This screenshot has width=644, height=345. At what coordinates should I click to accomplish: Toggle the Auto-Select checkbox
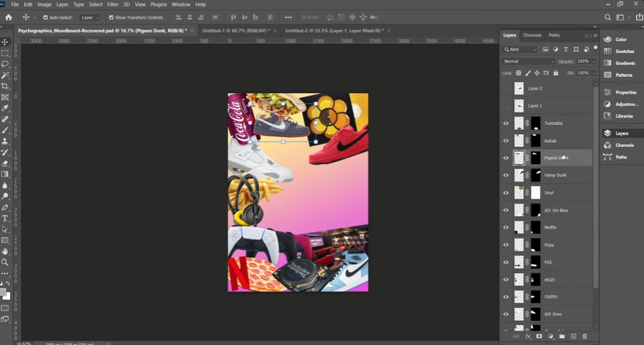(x=46, y=18)
